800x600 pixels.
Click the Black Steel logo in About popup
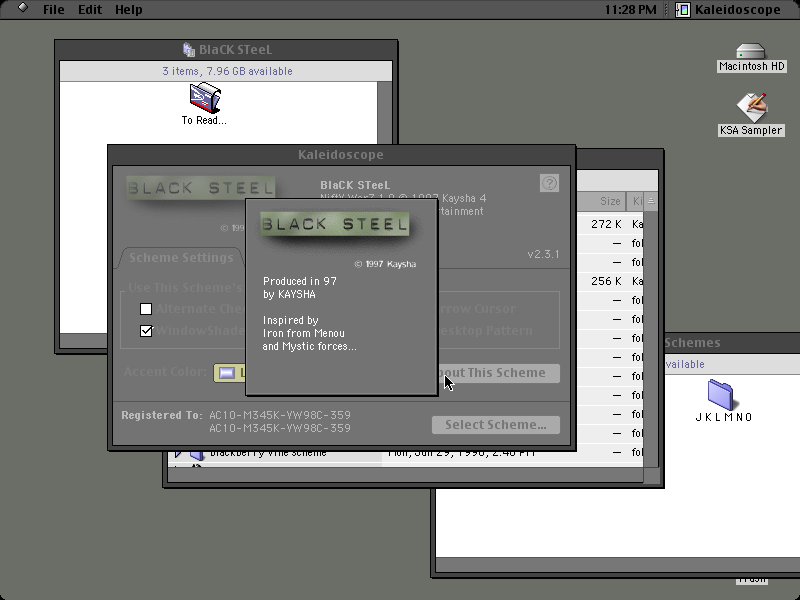tap(335, 224)
